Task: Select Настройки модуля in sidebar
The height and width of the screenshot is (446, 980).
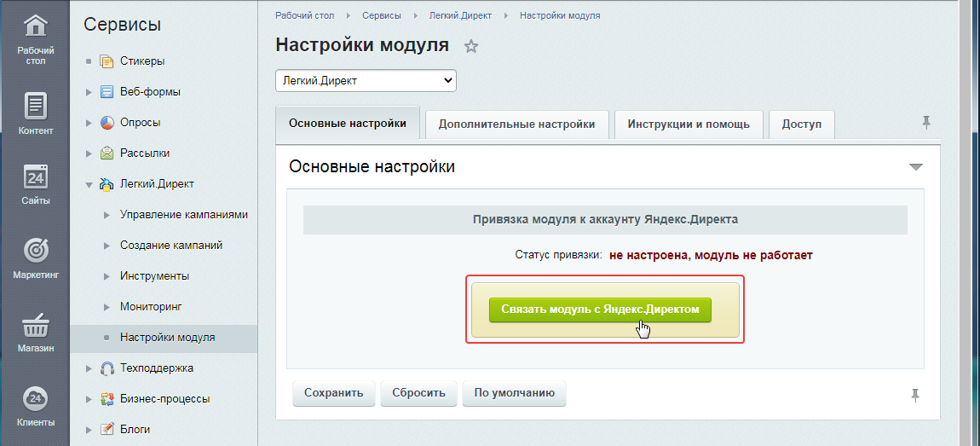Action: click(x=168, y=338)
